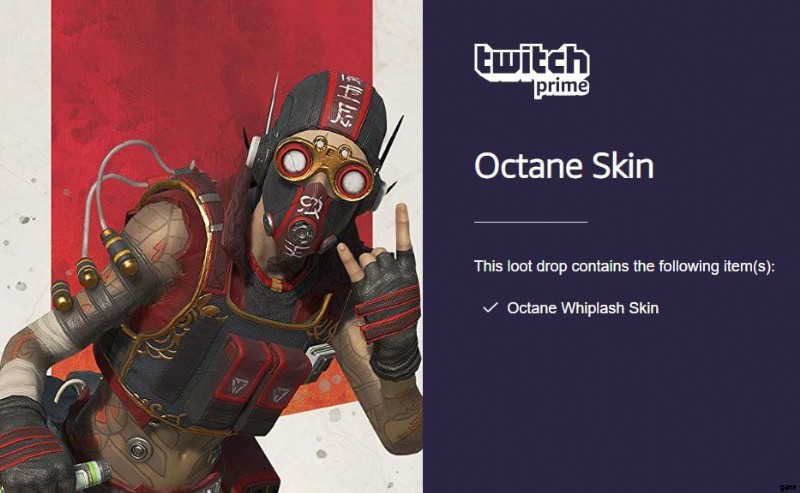
Task: Click the thin divider line below heading
Action: (531, 222)
